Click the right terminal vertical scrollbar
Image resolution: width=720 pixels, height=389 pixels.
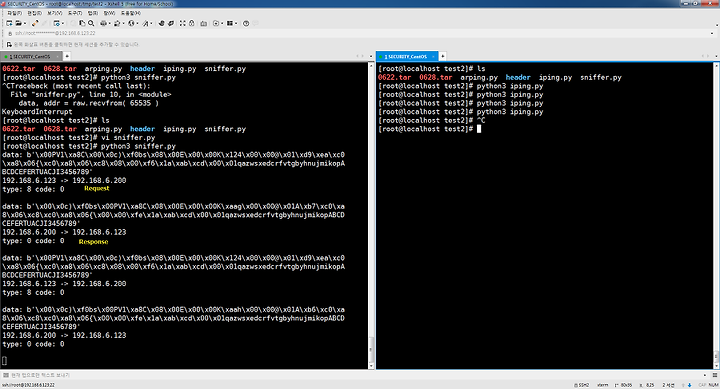716,215
